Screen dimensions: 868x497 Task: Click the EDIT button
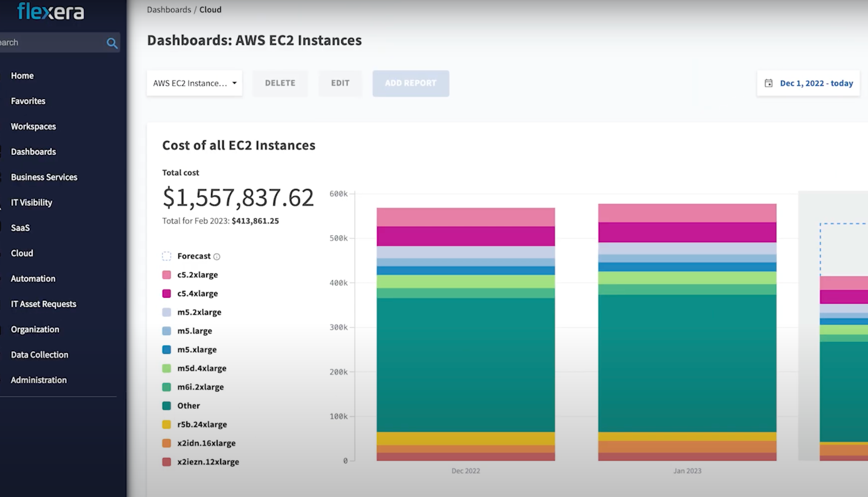click(x=340, y=83)
